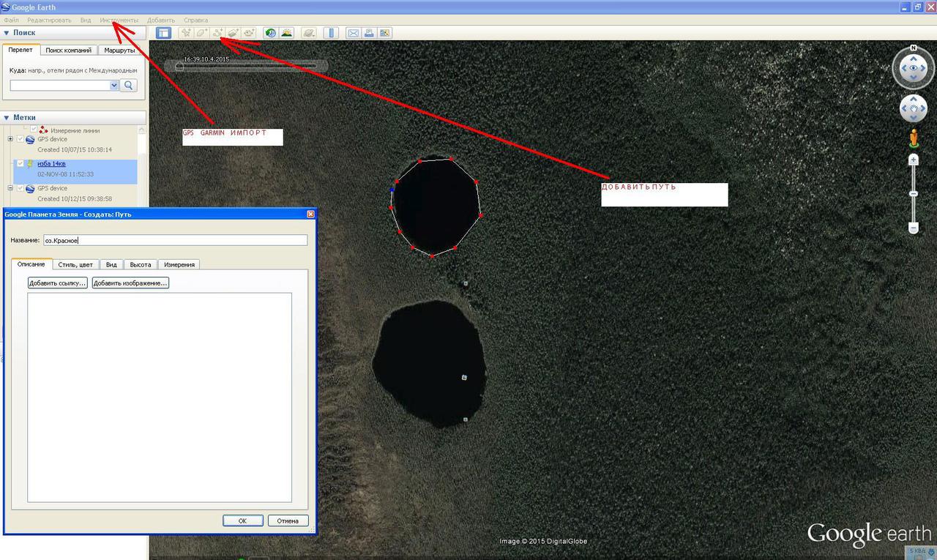Image resolution: width=937 pixels, height=560 pixels.
Task: Toggle checkbox of GPS device created 10/07/15
Action: [x=20, y=139]
